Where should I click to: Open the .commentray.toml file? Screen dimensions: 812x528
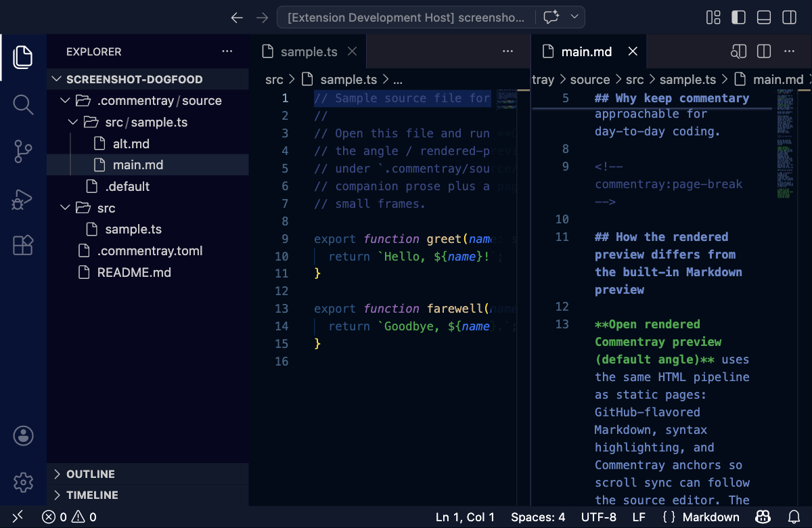148,250
